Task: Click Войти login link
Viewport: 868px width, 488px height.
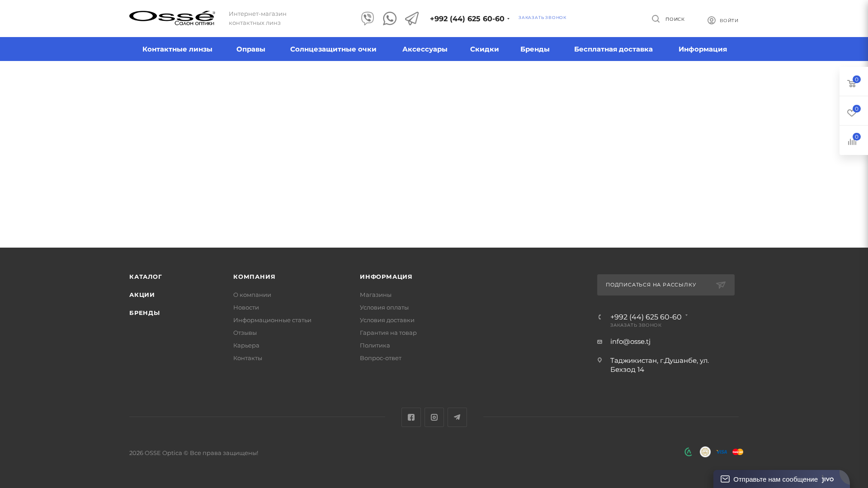Action: pyautogui.click(x=729, y=20)
